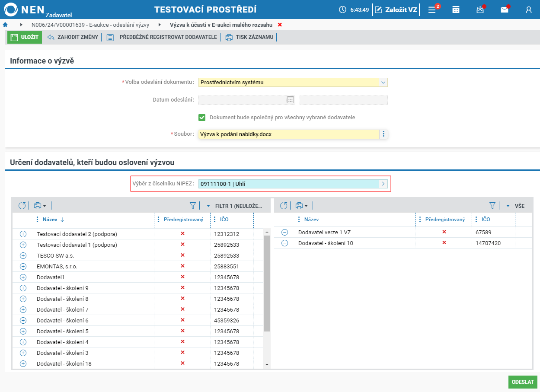
Task: Open the calendar date picker for Datum odeslání
Action: click(x=291, y=100)
